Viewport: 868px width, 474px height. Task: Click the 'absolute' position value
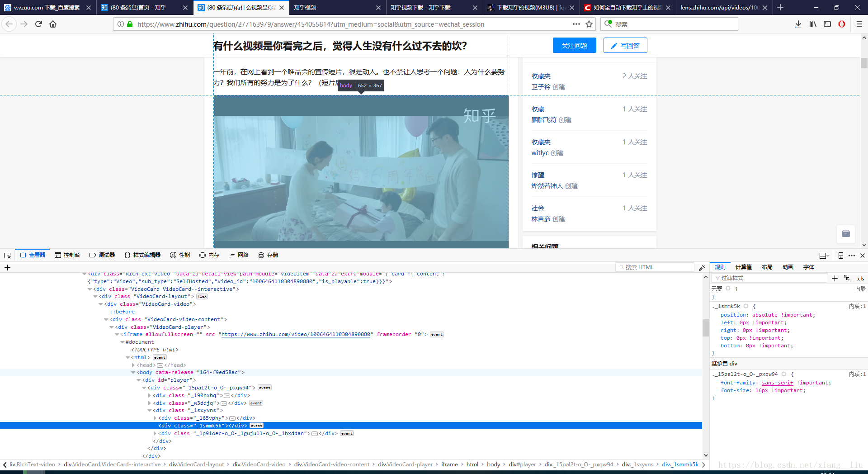(765, 315)
